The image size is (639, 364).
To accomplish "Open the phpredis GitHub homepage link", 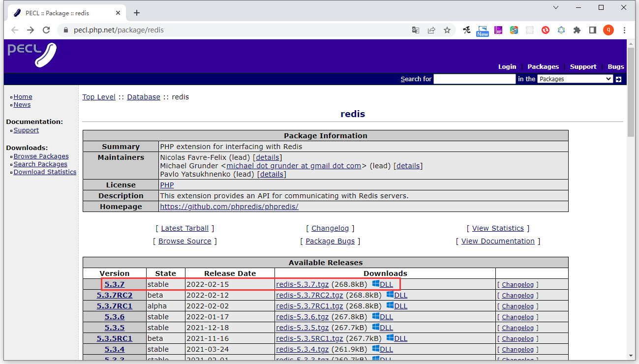I will 229,207.
